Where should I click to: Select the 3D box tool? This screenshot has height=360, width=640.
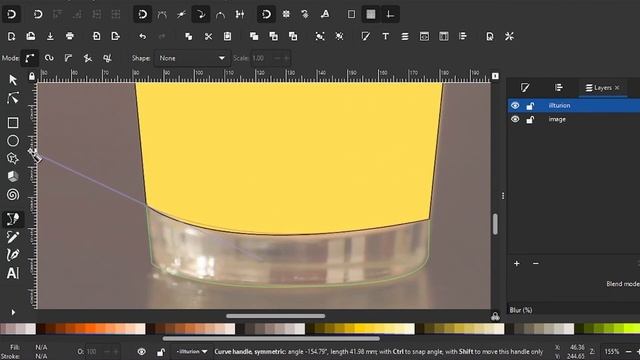[13, 176]
